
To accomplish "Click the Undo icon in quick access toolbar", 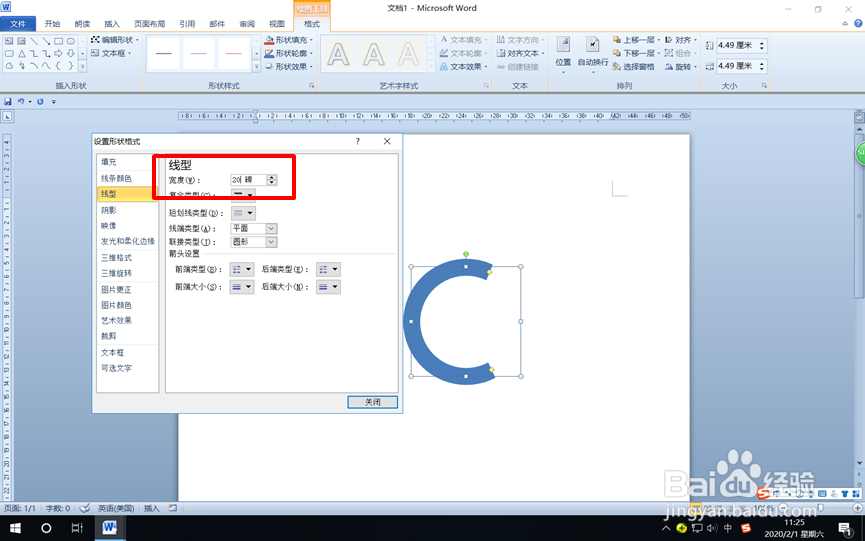I will [x=21, y=101].
